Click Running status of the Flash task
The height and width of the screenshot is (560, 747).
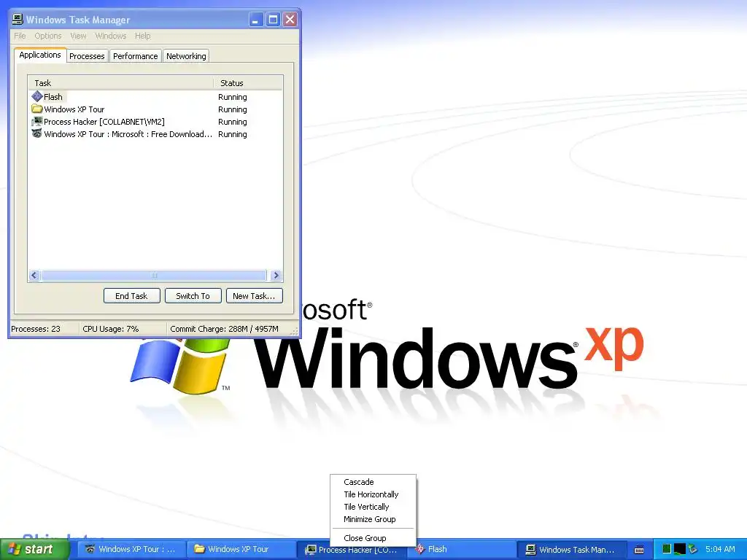233,97
